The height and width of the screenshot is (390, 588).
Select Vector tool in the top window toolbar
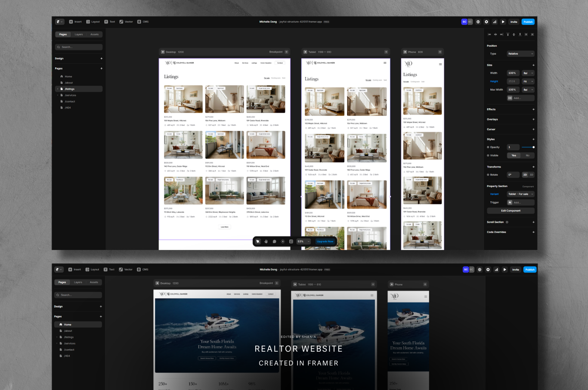click(x=127, y=22)
